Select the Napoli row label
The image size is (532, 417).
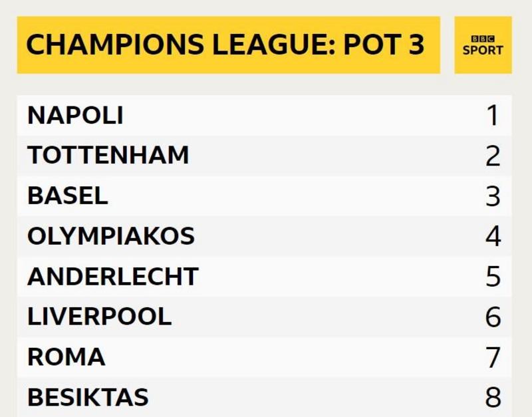pyautogui.click(x=75, y=115)
